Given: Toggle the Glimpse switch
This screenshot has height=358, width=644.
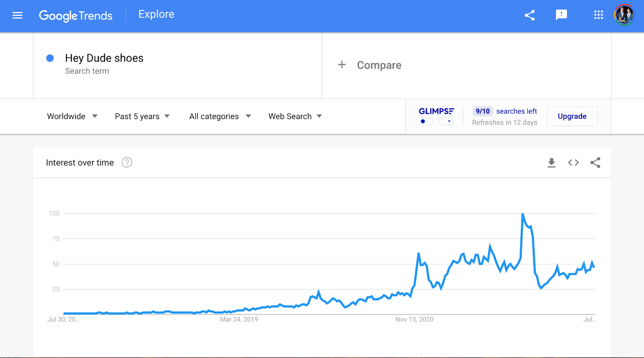Looking at the screenshot, I should (x=426, y=121).
